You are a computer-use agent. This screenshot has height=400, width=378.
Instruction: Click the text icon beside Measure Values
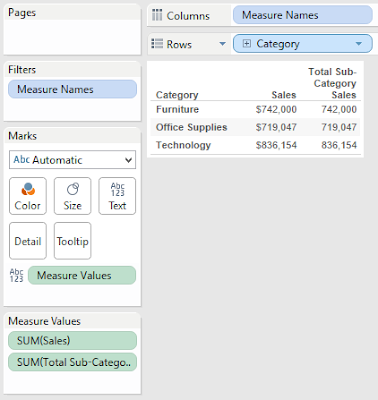tap(16, 276)
